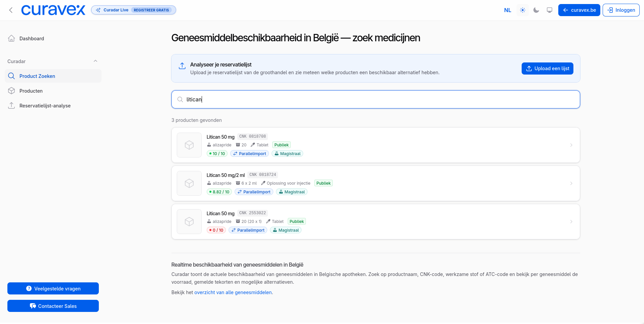Open Reservatielijst-analyse sidebar item
Screen dimensions: 644x324
pos(53,105)
